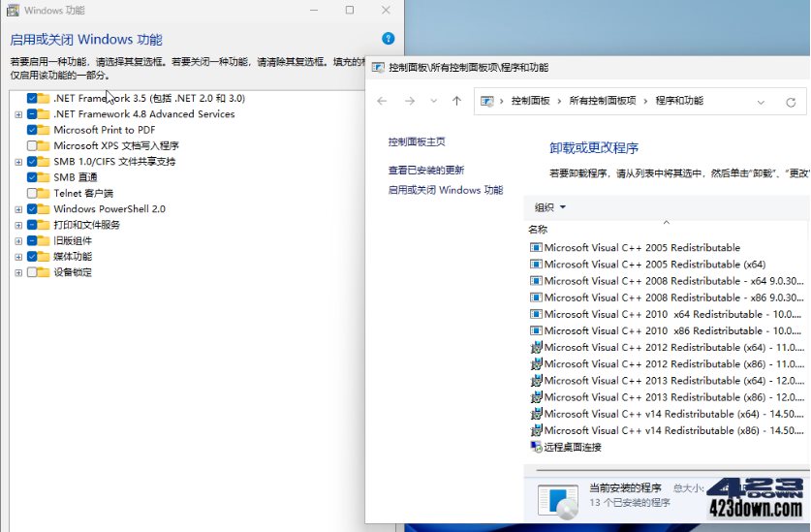Select 远程桌面连接 program name
This screenshot has height=532, width=811.
point(573,447)
